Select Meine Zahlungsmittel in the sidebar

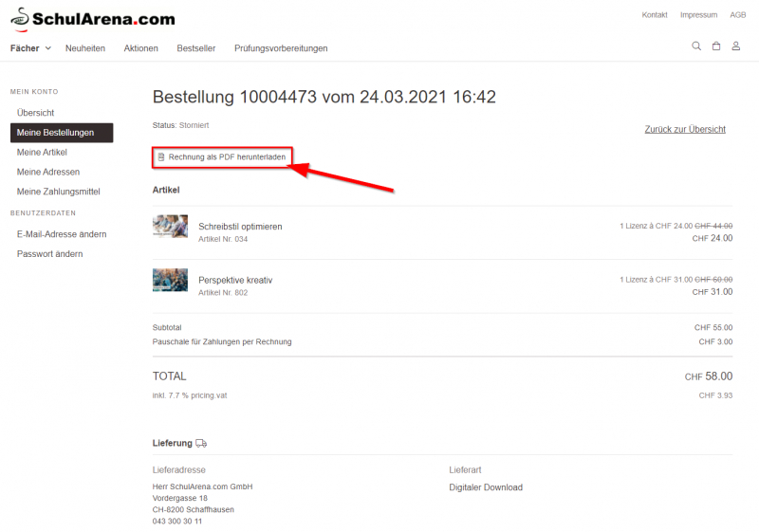[x=58, y=192]
